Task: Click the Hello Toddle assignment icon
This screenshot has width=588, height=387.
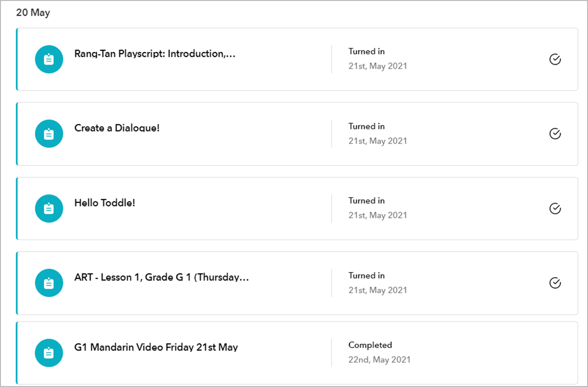Action: [49, 209]
